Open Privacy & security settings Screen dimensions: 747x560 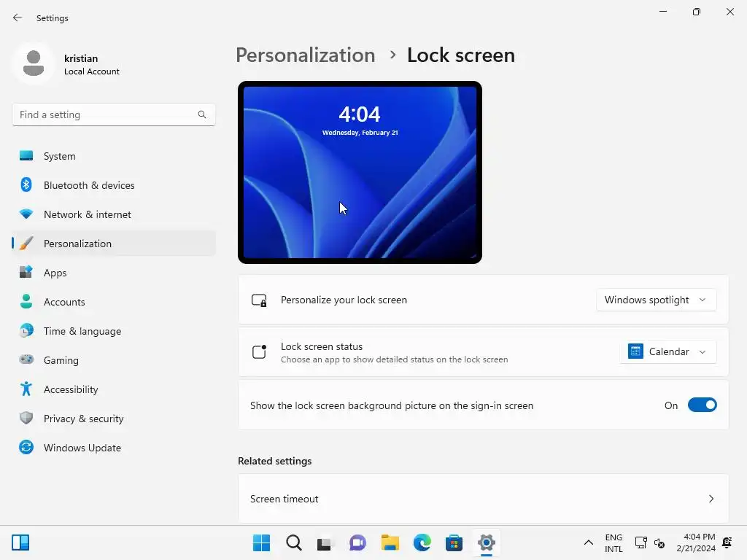point(114,418)
